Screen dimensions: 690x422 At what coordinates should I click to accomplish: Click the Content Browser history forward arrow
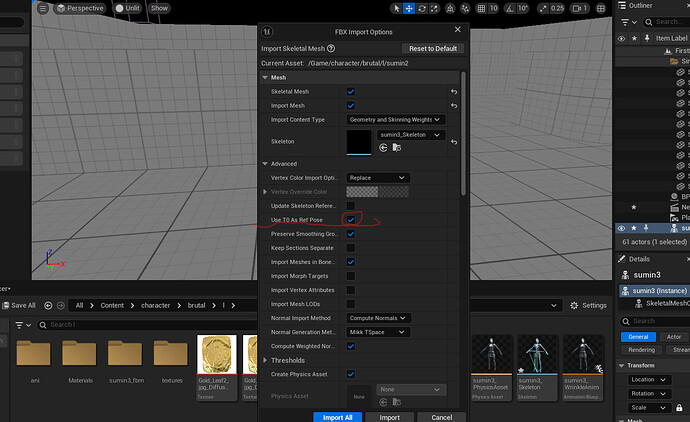tap(61, 305)
